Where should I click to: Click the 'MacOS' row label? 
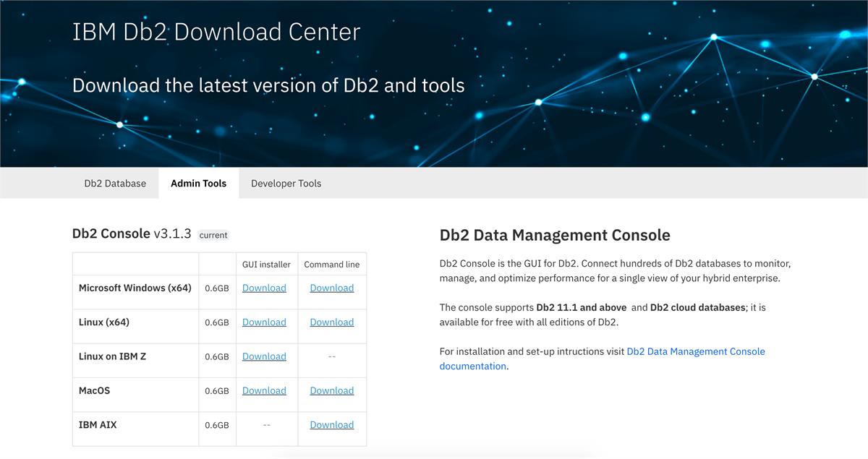click(95, 390)
